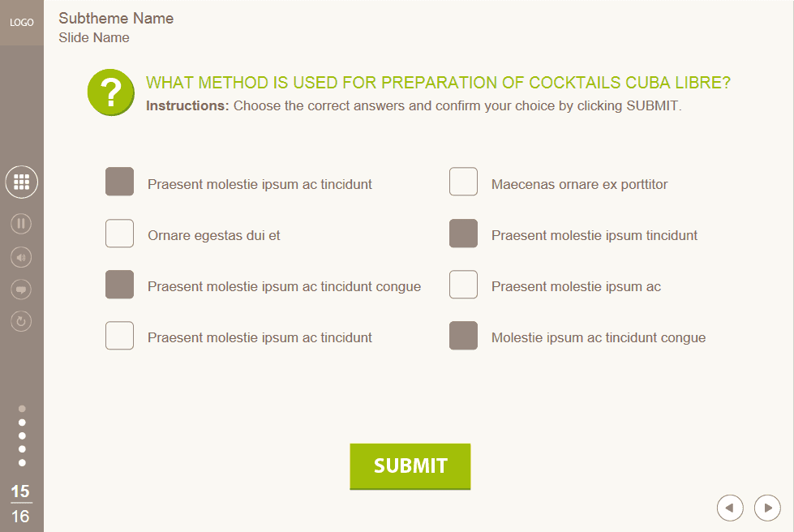Select 'Ornare egestas dui et' answer
This screenshot has height=532, width=794.
[x=119, y=234]
